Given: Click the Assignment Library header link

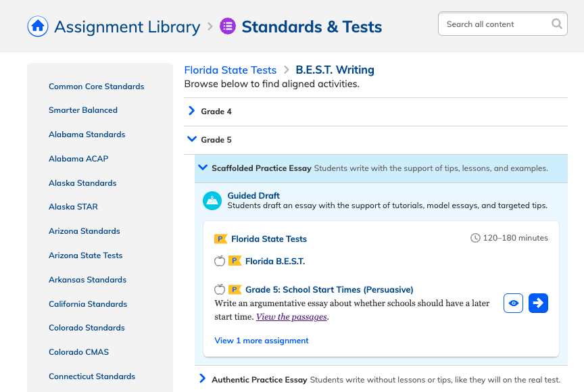Looking at the screenshot, I should (x=127, y=27).
